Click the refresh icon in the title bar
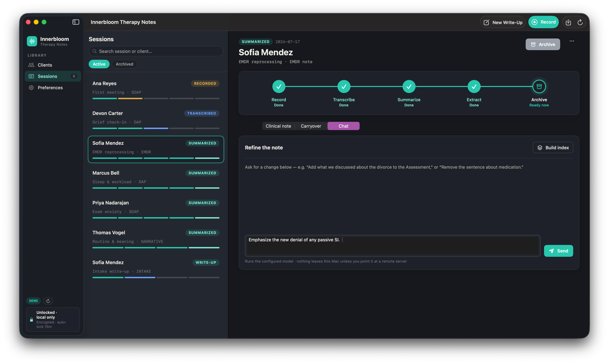The width and height of the screenshot is (609, 364). pos(580,22)
